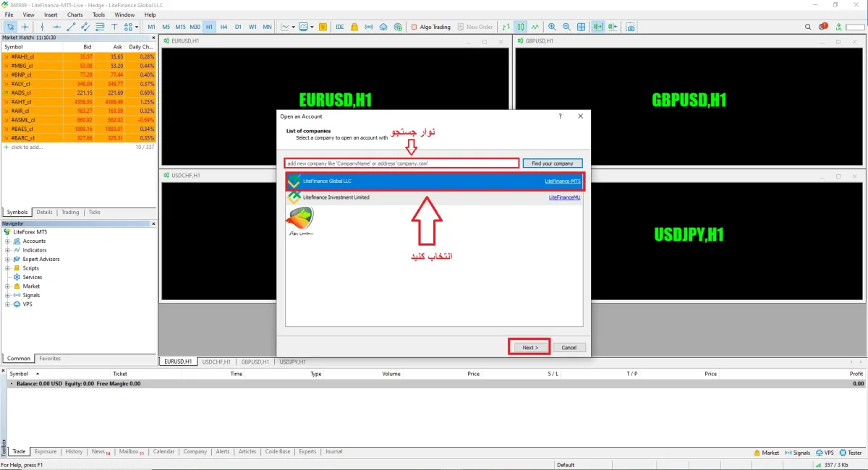Select Litefinance Investment Limited company row
868x470 pixels.
[x=434, y=197]
